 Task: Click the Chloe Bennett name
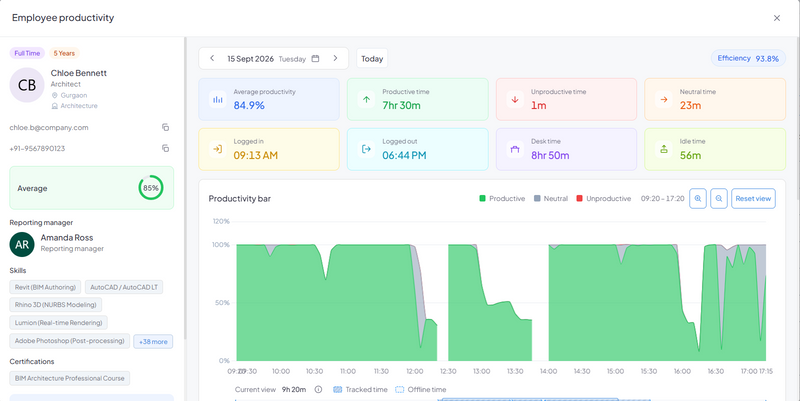pos(79,73)
